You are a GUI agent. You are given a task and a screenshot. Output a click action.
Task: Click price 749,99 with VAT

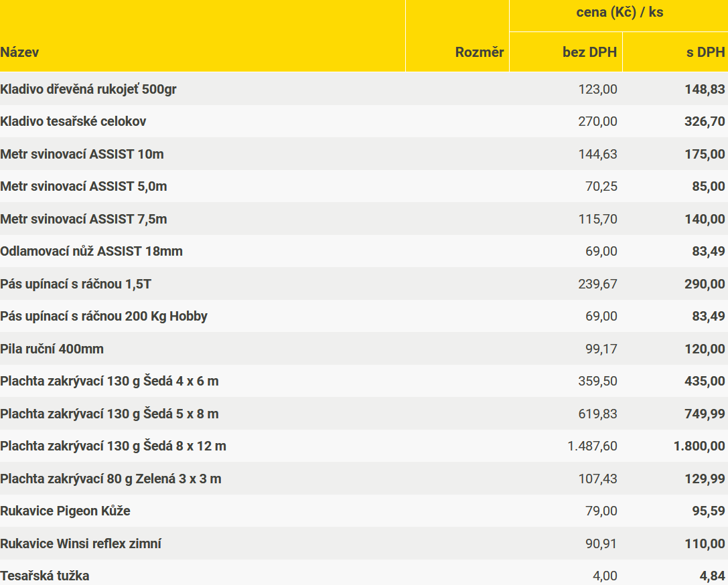click(705, 414)
